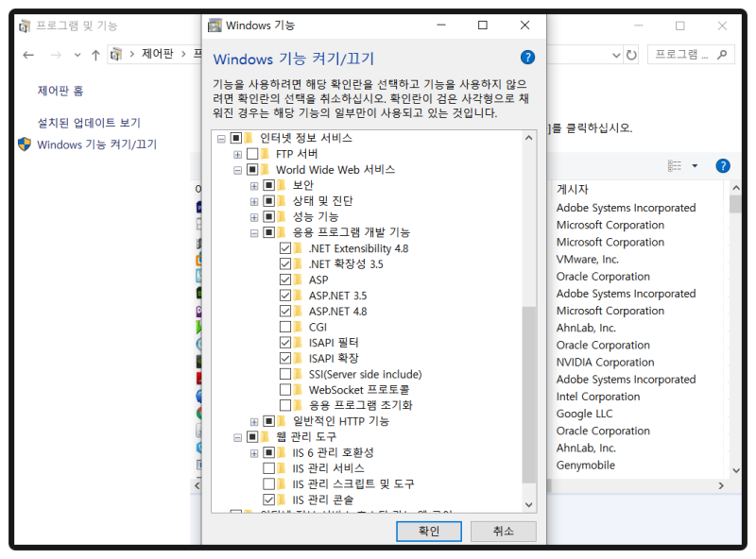This screenshot has height=559, width=756.
Task: Uncheck the ASP feature checkbox
Action: (285, 279)
